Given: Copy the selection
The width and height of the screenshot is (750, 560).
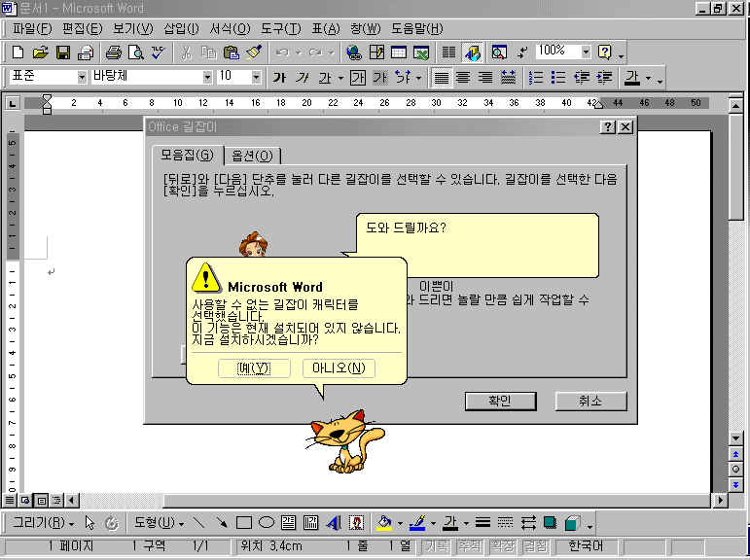Looking at the screenshot, I should pos(209,52).
